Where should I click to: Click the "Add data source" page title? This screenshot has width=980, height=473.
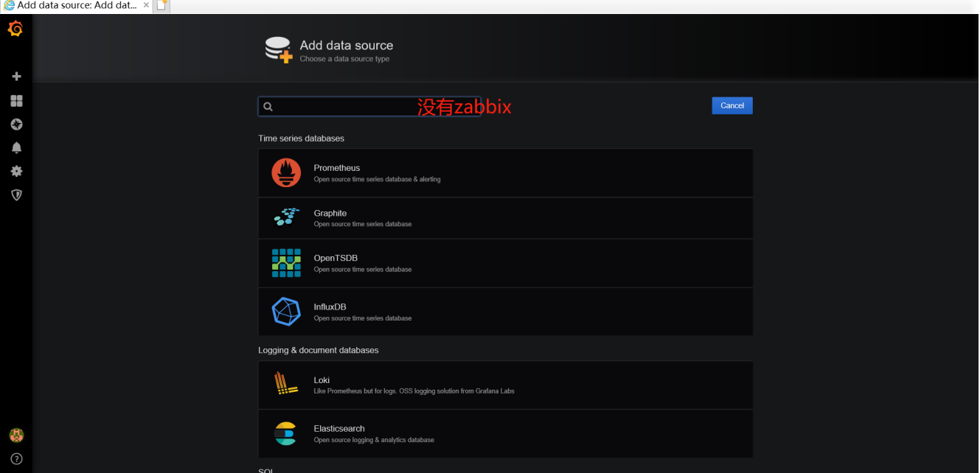pyautogui.click(x=347, y=46)
